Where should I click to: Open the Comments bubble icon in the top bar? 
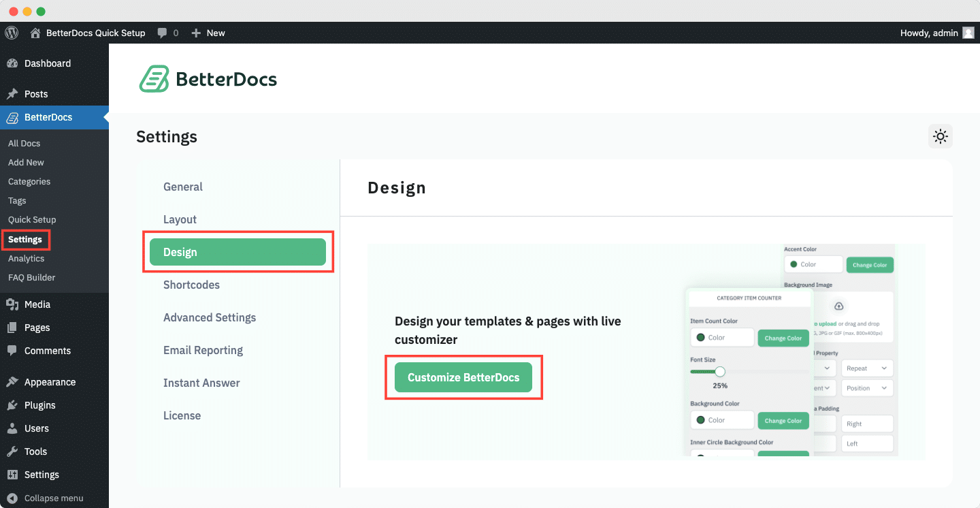tap(162, 33)
